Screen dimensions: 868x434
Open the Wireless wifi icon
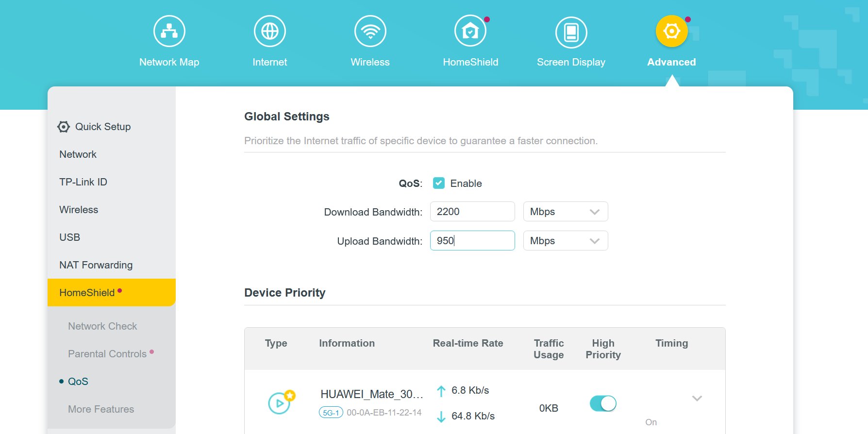[x=370, y=31]
